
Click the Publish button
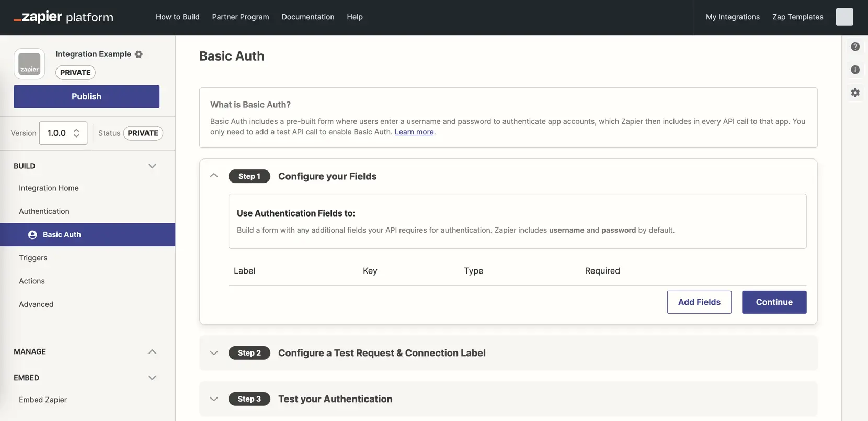86,96
